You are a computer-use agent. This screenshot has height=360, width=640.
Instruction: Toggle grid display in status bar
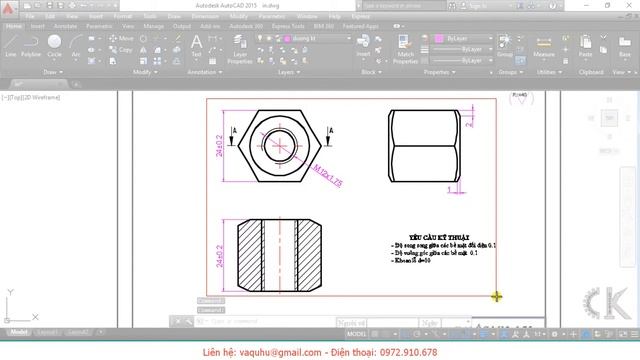tap(374, 334)
